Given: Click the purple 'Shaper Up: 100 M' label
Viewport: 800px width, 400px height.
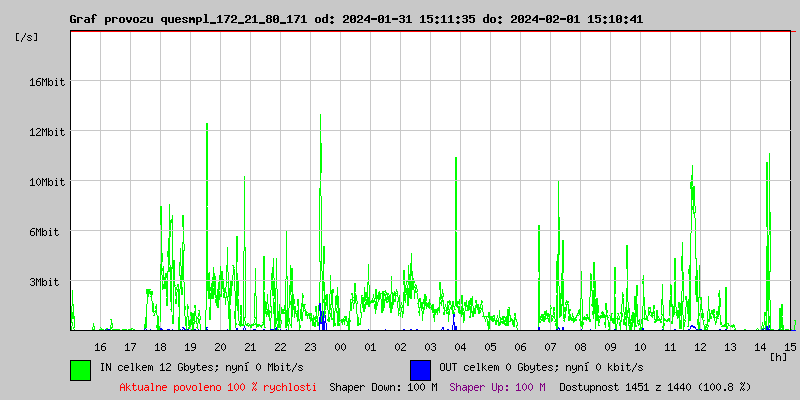Looking at the screenshot, I should pos(497,387).
